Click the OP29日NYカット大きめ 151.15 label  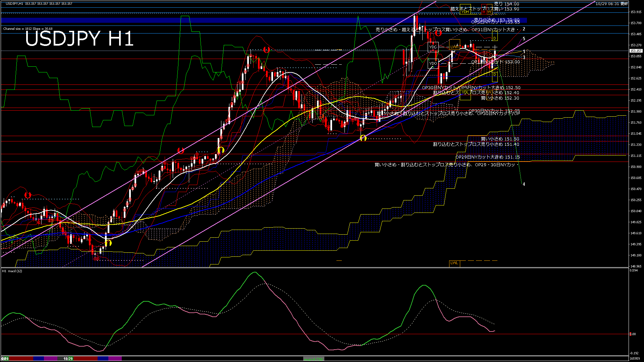point(487,157)
